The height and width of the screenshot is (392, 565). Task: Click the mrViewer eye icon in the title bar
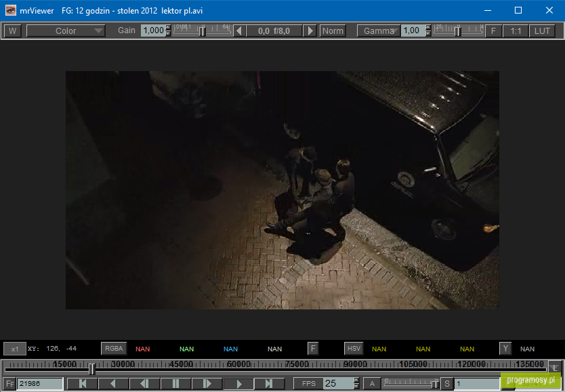pyautogui.click(x=10, y=10)
